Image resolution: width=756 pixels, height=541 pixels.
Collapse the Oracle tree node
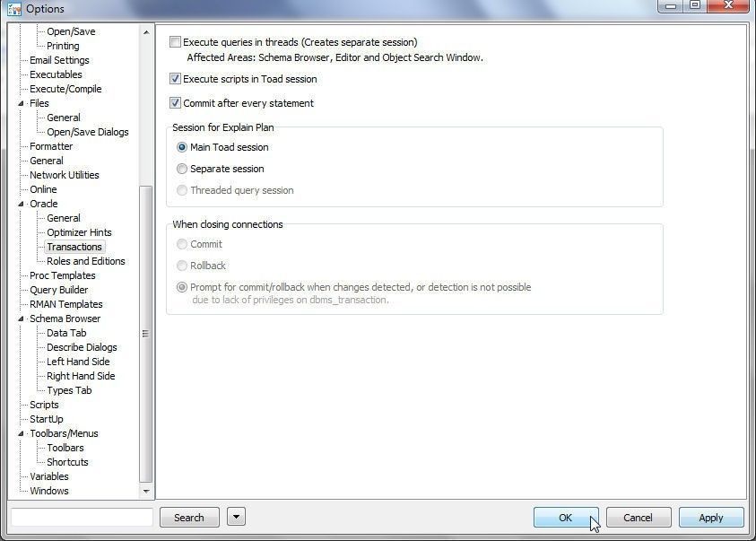tap(21, 204)
